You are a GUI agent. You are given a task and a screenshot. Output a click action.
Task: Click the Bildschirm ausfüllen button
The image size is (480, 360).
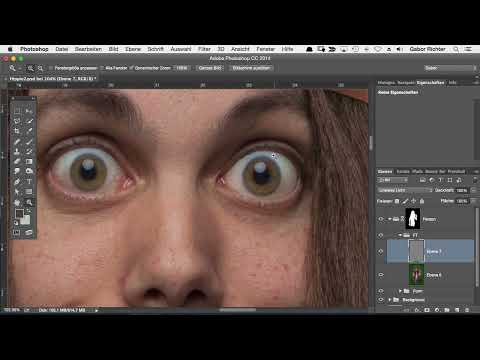[251, 68]
